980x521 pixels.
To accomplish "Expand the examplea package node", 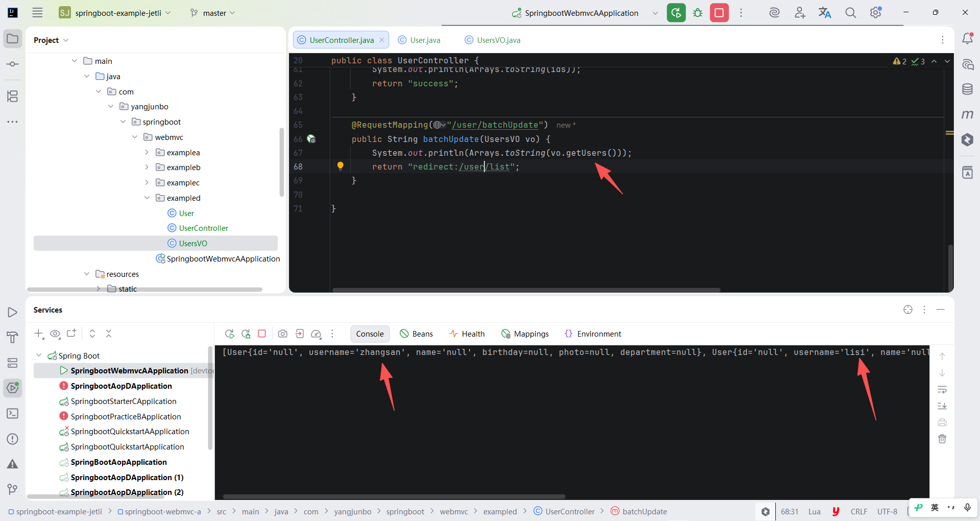I will coord(147,152).
